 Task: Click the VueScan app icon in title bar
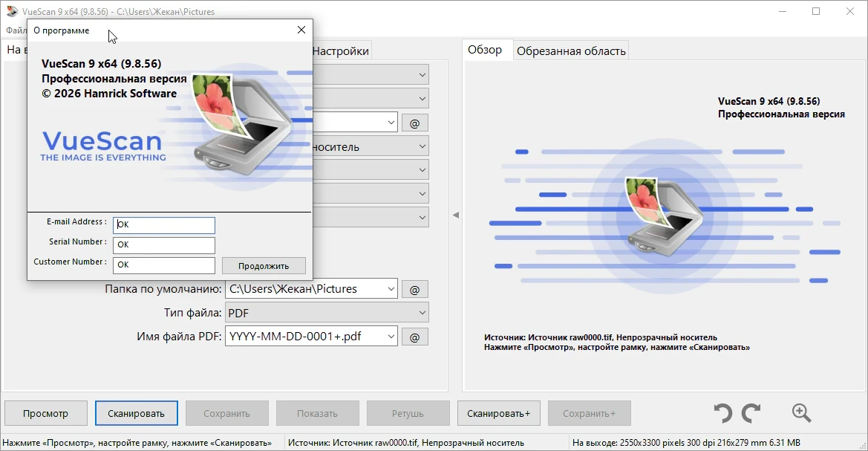click(x=12, y=11)
